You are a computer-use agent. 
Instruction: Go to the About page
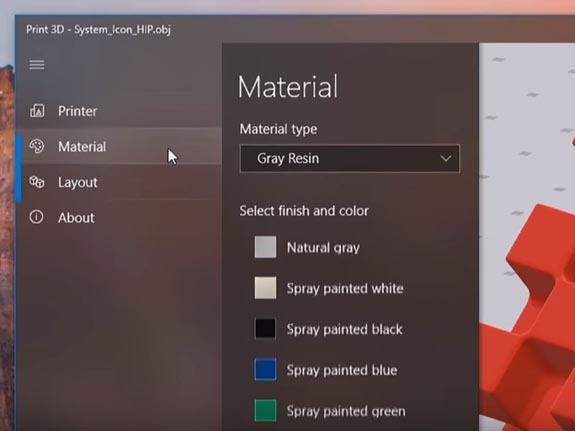[x=118, y=218]
